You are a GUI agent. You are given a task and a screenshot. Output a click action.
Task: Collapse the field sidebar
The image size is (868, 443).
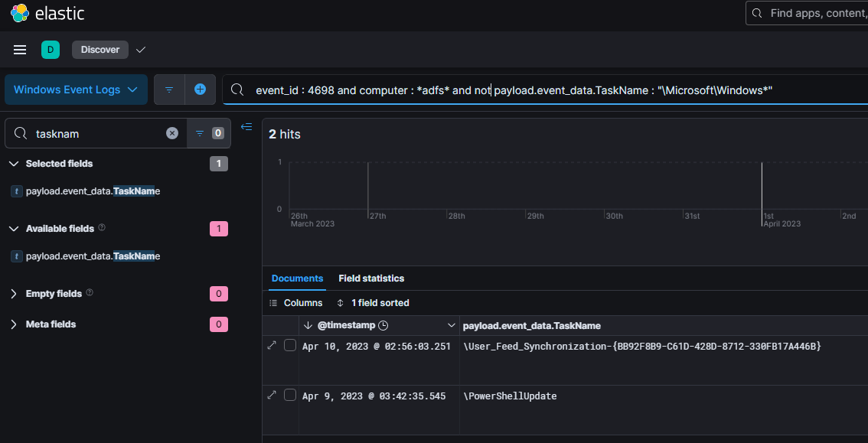[246, 127]
